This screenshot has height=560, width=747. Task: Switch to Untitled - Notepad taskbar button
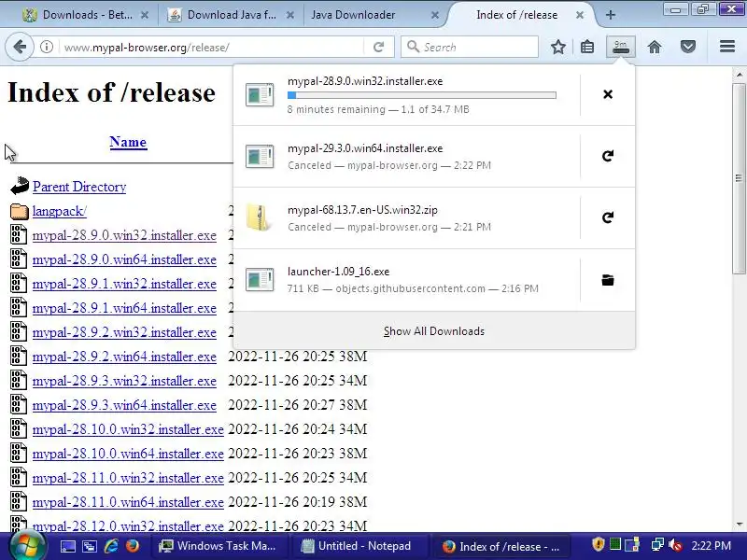(x=359, y=546)
